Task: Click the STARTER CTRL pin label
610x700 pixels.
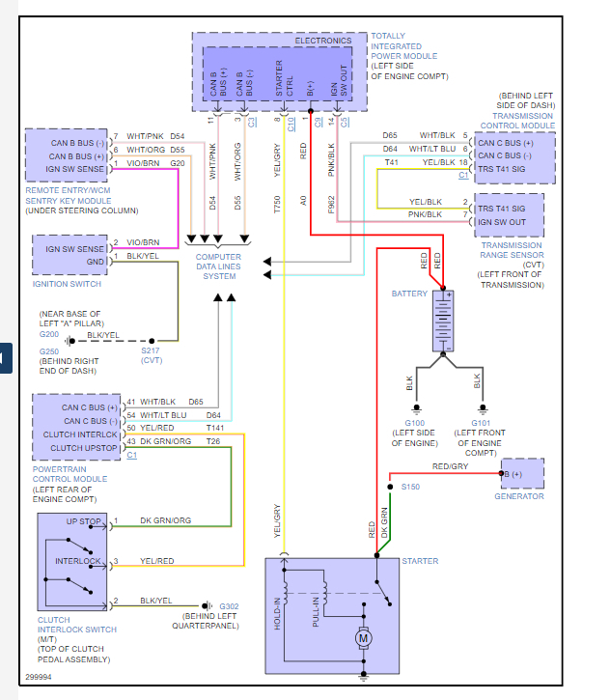Action: click(x=285, y=78)
